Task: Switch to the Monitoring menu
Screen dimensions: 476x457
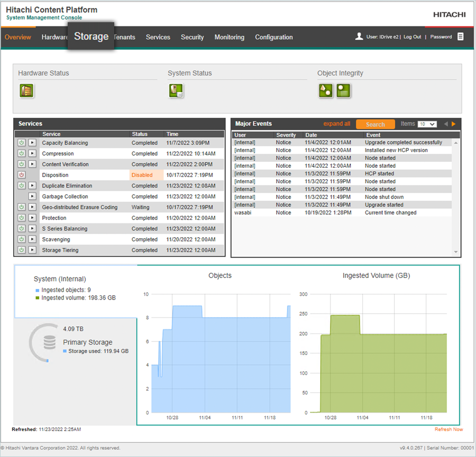Action: (229, 38)
